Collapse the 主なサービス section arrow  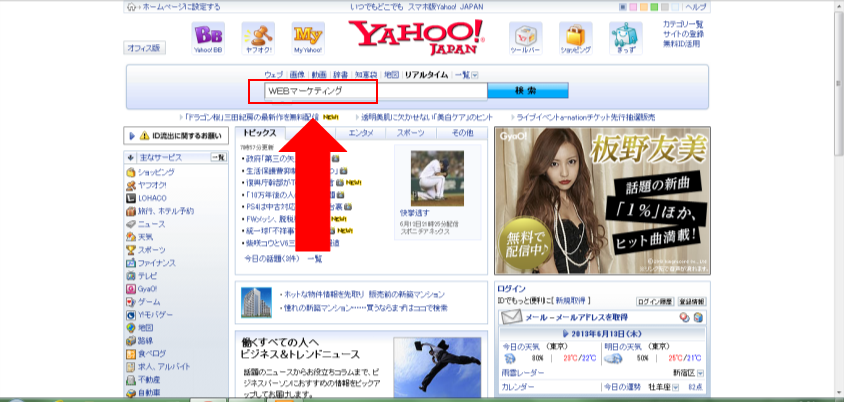(131, 158)
